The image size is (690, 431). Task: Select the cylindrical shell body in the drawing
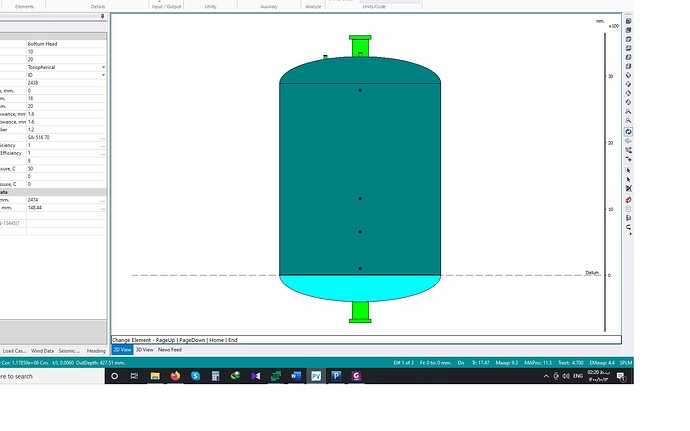tap(360, 179)
